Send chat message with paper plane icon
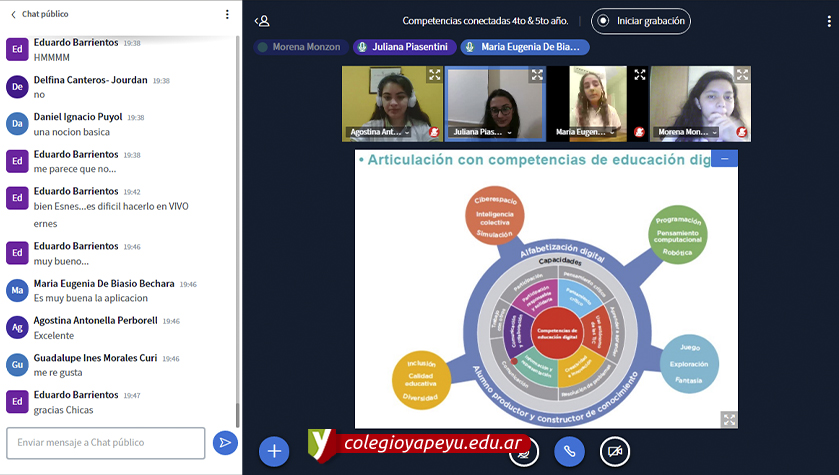Screen dimensions: 839x475 [226, 442]
